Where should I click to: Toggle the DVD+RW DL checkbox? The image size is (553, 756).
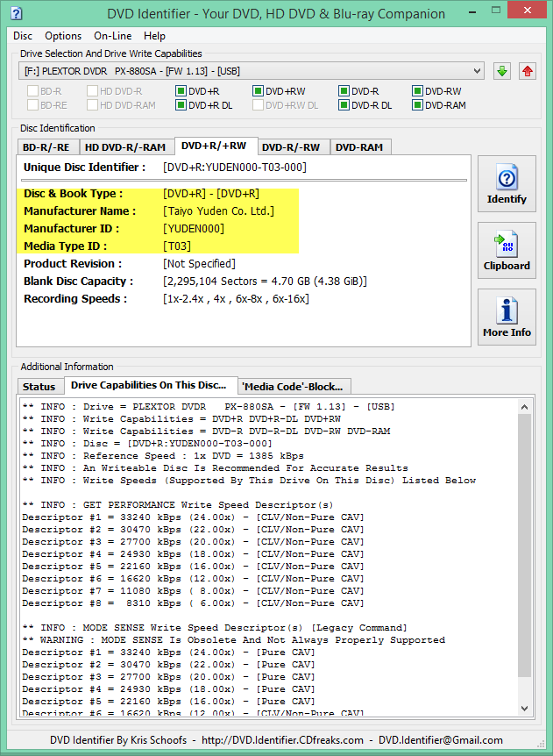[x=258, y=104]
